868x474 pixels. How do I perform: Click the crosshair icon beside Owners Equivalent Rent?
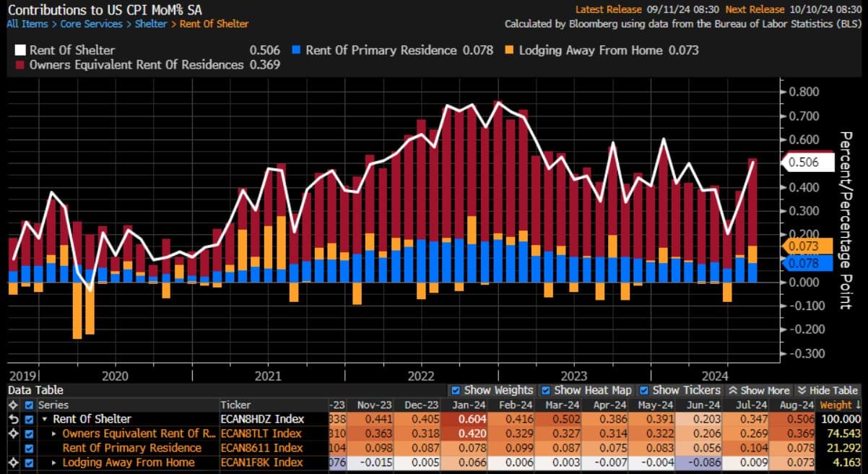click(x=12, y=434)
